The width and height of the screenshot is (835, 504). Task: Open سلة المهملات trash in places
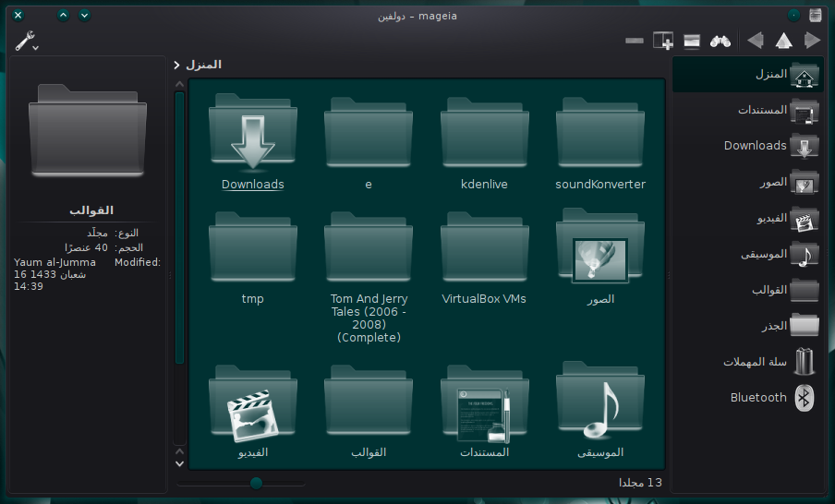[x=747, y=362]
